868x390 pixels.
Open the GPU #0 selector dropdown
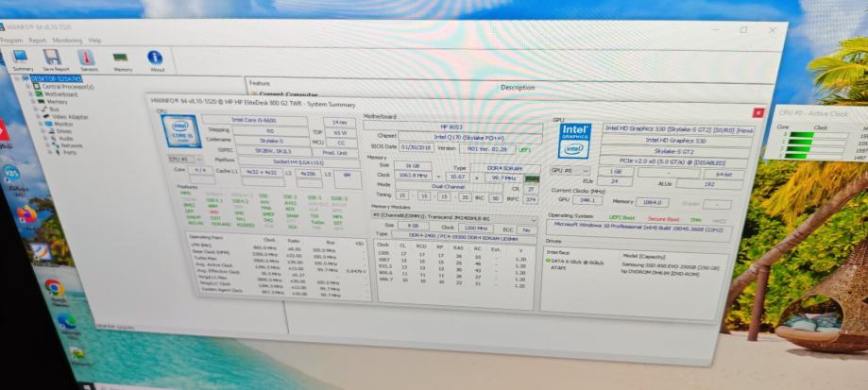coord(568,170)
